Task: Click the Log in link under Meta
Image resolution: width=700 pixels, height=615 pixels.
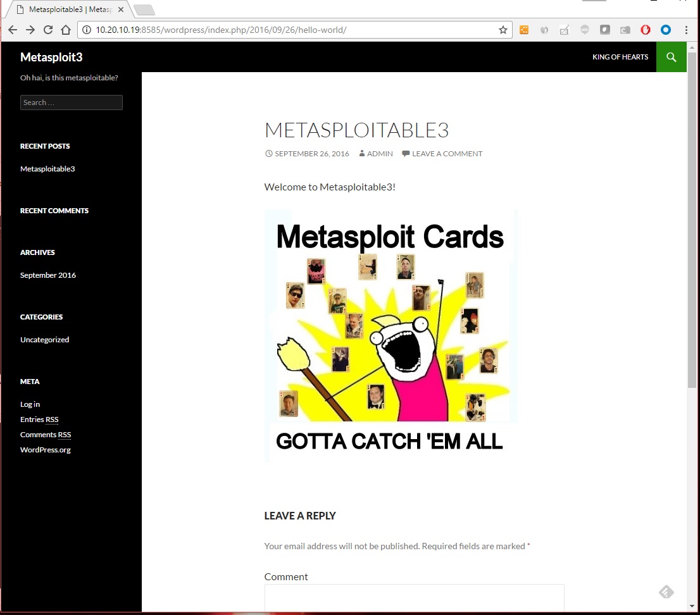Action: tap(30, 404)
